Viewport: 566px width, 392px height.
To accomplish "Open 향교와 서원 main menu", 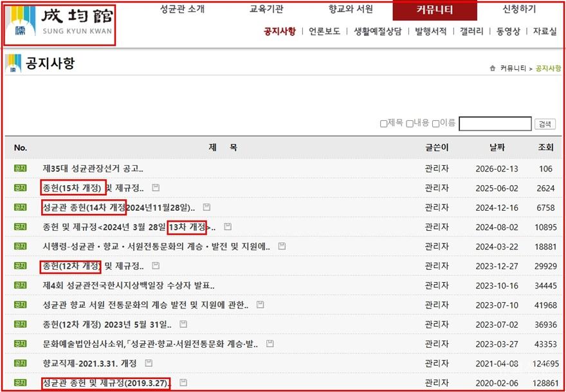I will tap(351, 10).
